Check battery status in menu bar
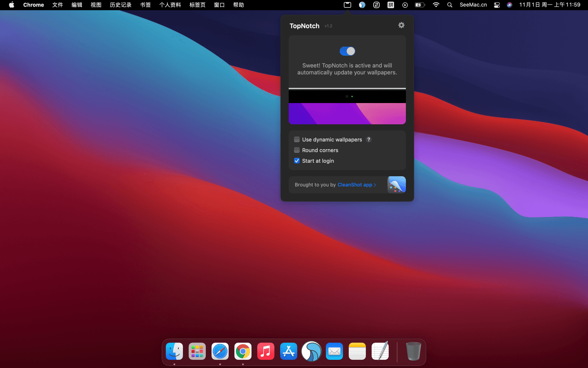 (420, 5)
